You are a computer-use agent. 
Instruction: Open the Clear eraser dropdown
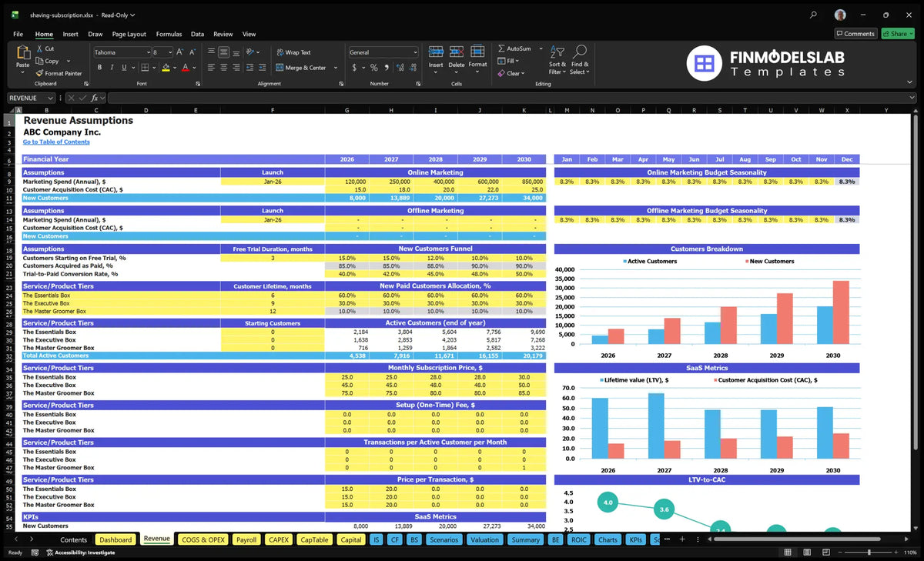pos(511,73)
